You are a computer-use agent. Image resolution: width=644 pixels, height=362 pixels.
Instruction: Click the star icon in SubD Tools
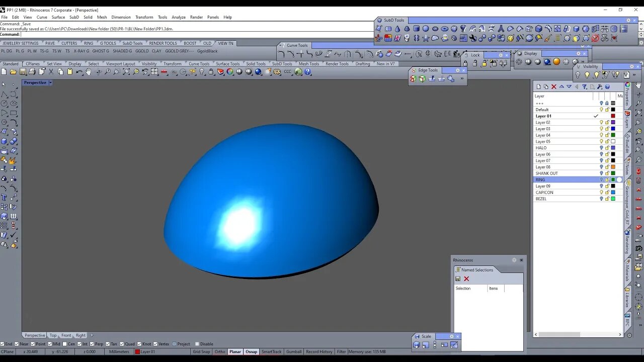425,38
